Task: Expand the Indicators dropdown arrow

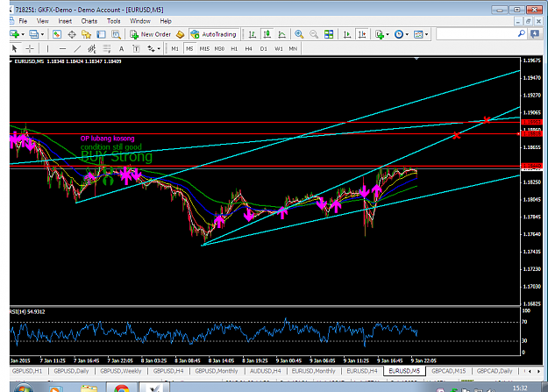Action: [x=388, y=34]
